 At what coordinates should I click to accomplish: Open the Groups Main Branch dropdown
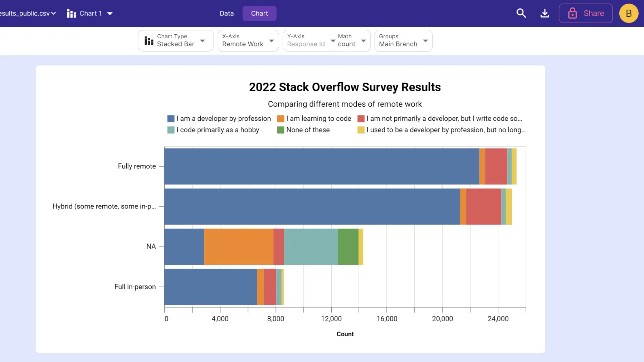pos(425,40)
